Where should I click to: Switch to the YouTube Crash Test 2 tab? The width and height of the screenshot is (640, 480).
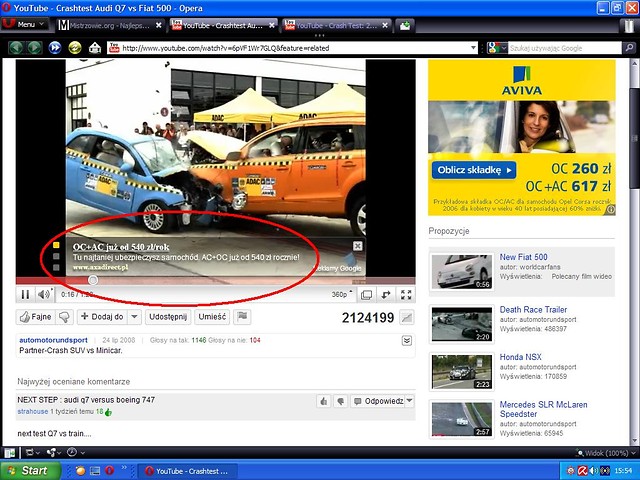[336, 25]
